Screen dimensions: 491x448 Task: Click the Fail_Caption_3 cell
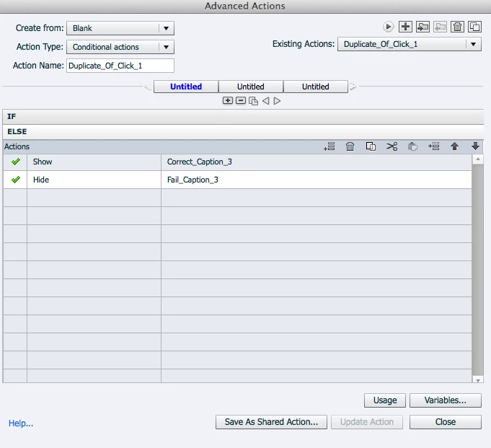317,180
